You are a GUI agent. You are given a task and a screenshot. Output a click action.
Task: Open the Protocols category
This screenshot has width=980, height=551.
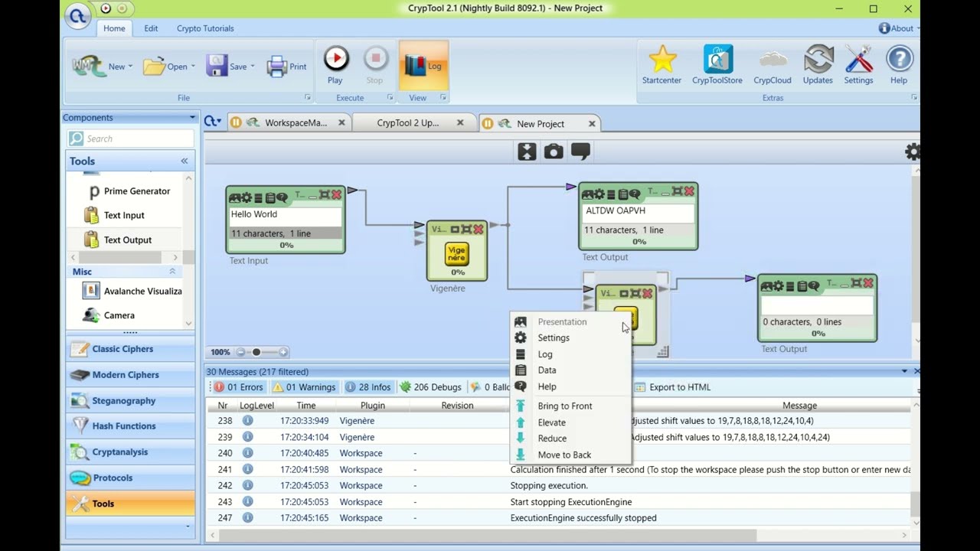(130, 478)
